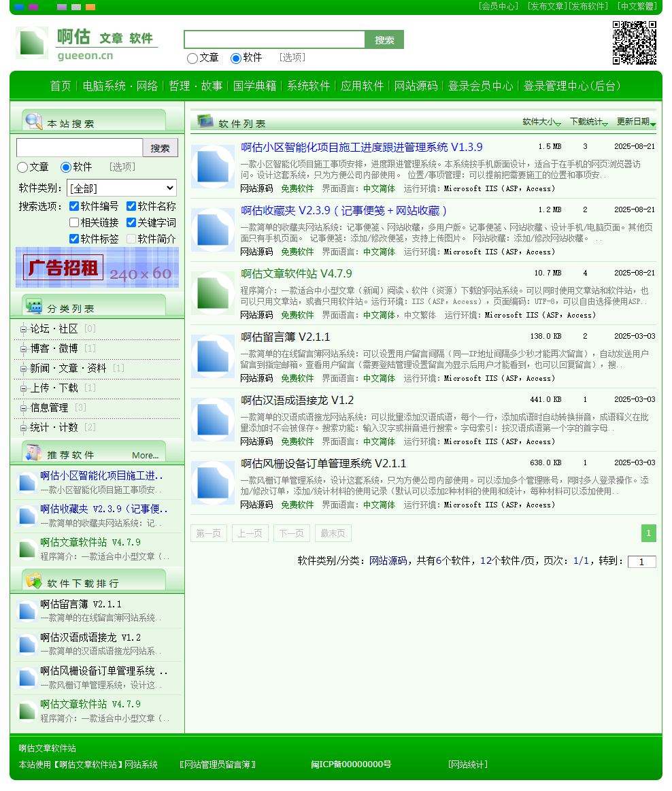This screenshot has height=791, width=672.
Task: Go to 网站源码 in the navigation bar
Action: (x=416, y=86)
